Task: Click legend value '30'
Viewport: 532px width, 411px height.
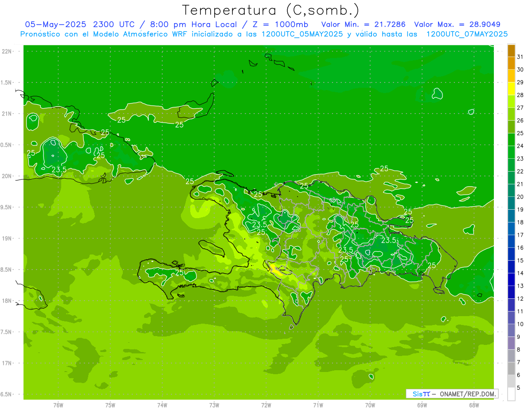Action: (520, 70)
